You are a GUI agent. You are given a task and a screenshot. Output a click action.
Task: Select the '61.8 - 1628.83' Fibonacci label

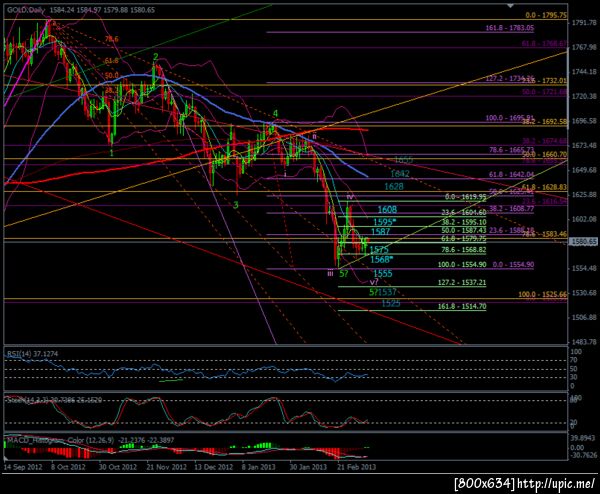544,187
